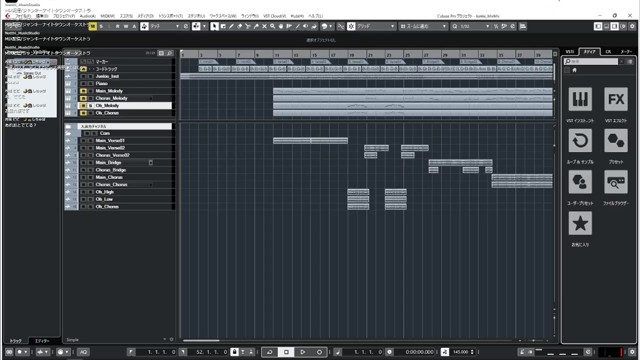Select the Object Selection arrow tool
Screen dimensions: 640x360
[x=214, y=26]
